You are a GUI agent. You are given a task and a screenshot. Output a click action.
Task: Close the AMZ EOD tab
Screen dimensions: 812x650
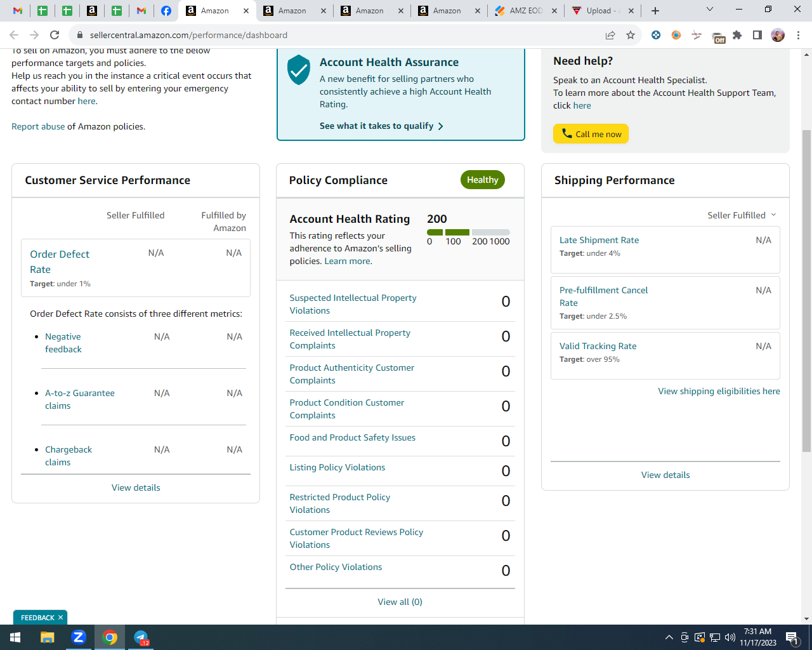(x=554, y=11)
